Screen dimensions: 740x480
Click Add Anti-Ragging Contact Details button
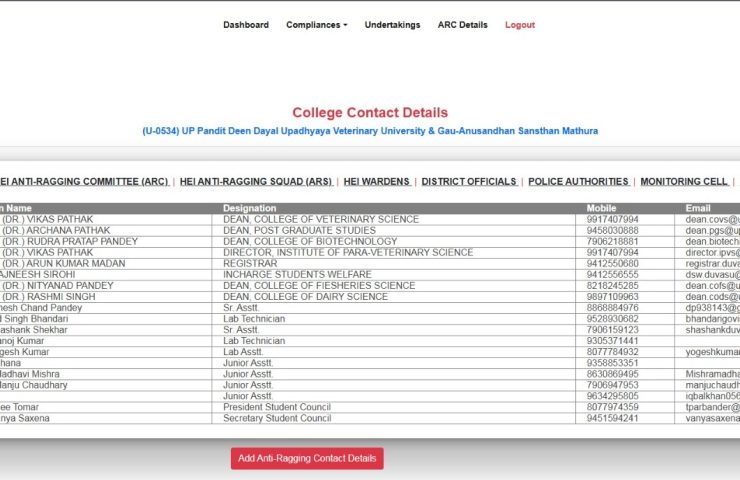(x=307, y=458)
